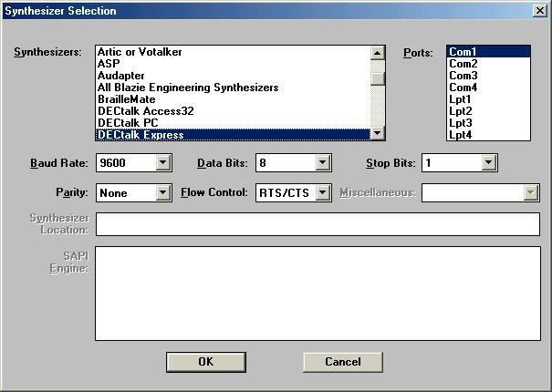Select DECtalk Access32 synthesizer
The width and height of the screenshot is (552, 392).
pos(233,111)
